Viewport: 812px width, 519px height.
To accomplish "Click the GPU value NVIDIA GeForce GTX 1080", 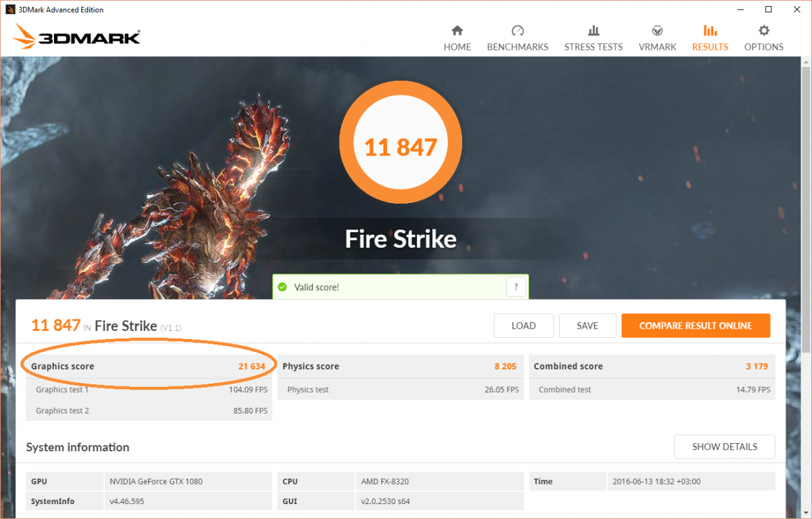I will (x=156, y=482).
